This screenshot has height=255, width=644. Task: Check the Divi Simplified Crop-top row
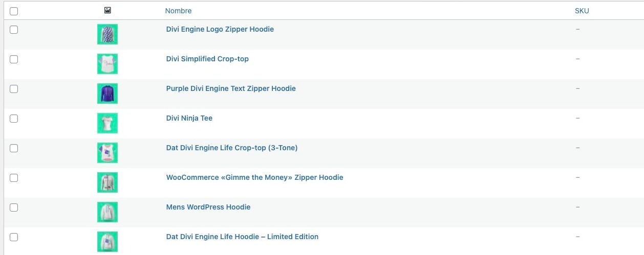coord(14,59)
